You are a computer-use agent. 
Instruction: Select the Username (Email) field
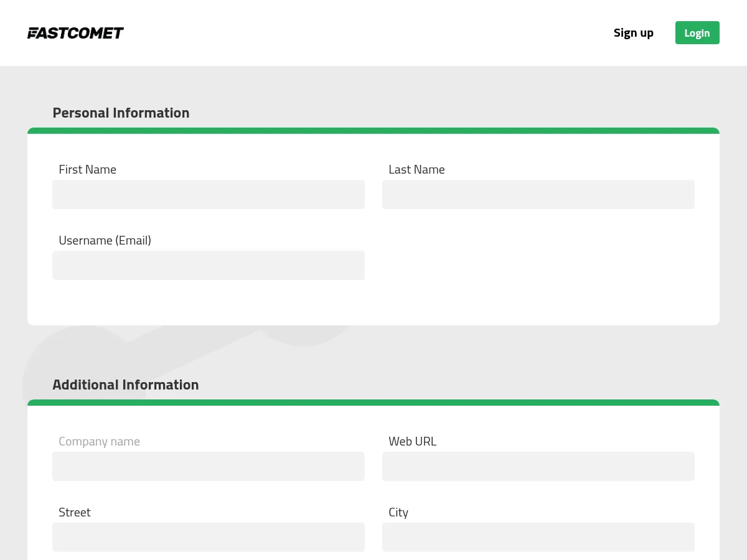(209, 265)
